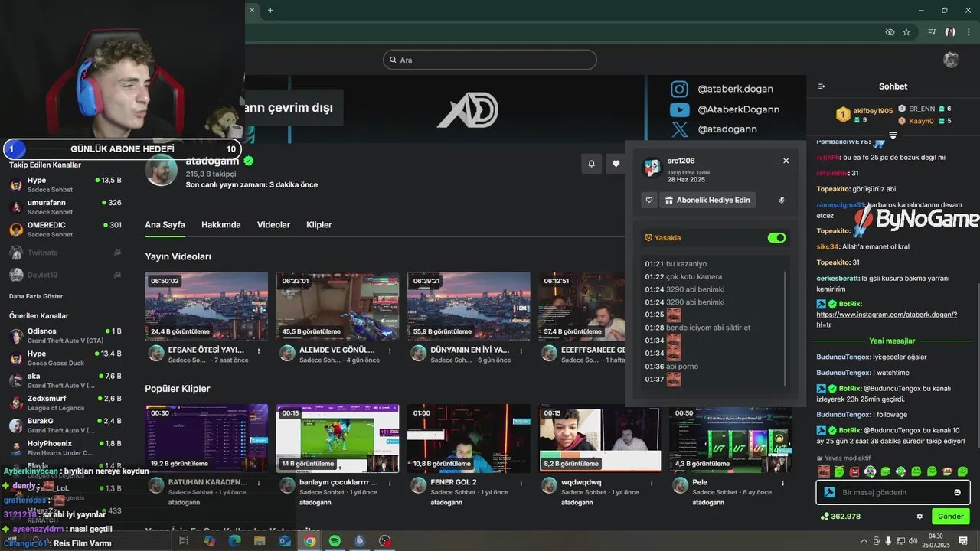
Task: Open the wqdwqdwq clip thumbnail
Action: (599, 438)
